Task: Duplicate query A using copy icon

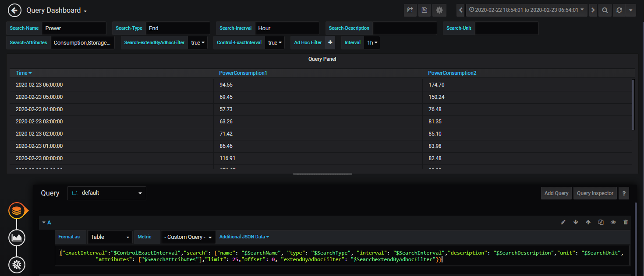Action: click(x=601, y=222)
